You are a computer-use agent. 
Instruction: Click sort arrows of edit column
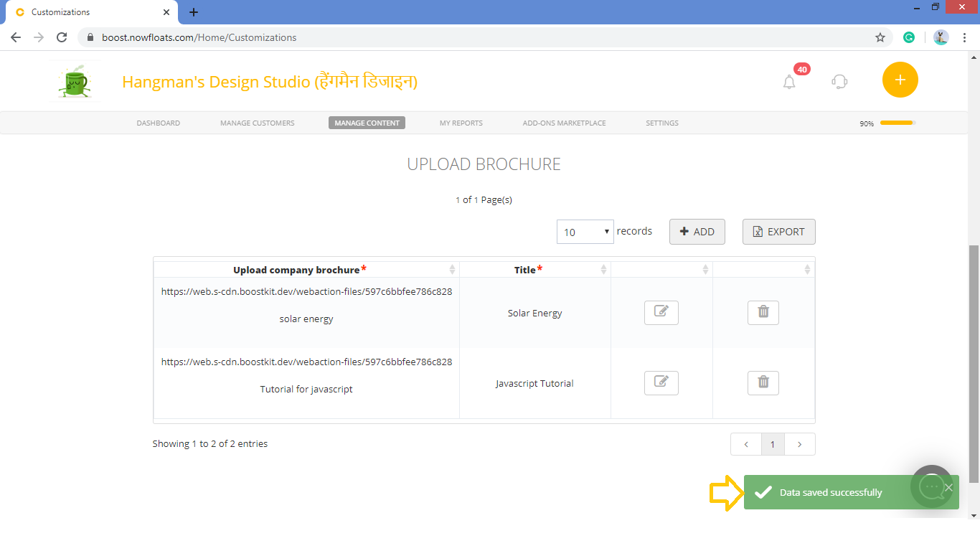point(705,270)
